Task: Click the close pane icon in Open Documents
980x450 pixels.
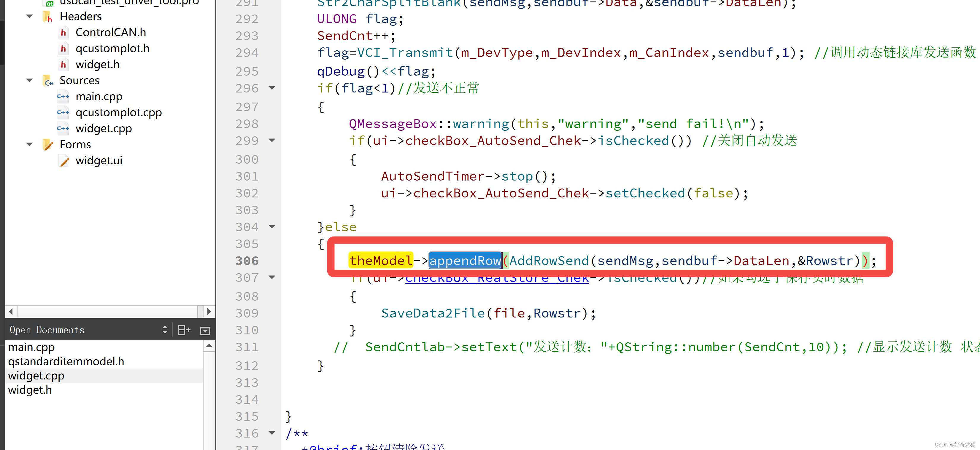Action: pos(205,330)
